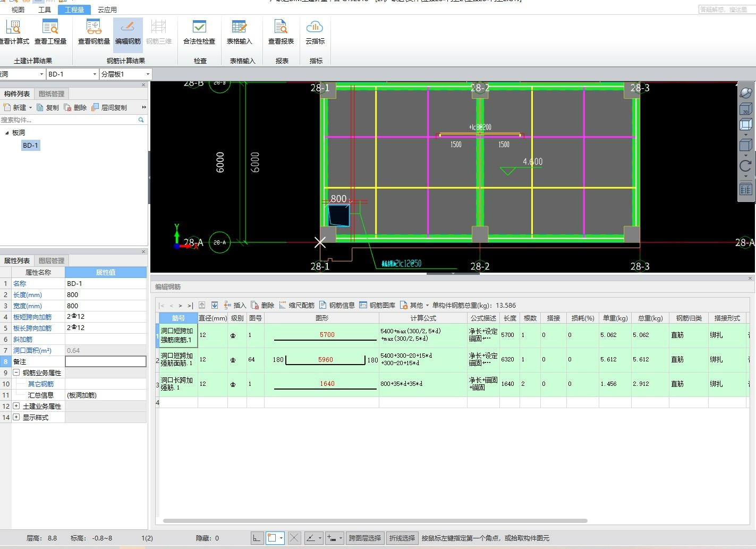Screen dimensions: 756x549
Task: Click the point-length status bar icon
Action: click(332, 538)
